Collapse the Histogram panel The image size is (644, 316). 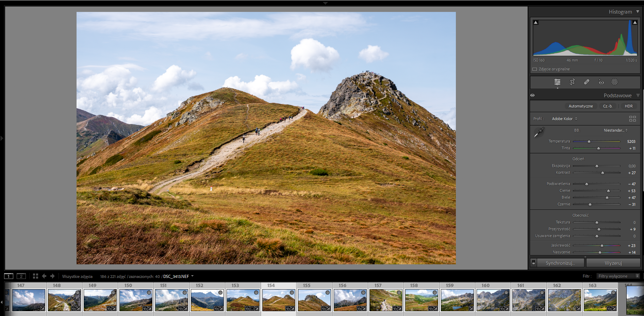tap(638, 12)
